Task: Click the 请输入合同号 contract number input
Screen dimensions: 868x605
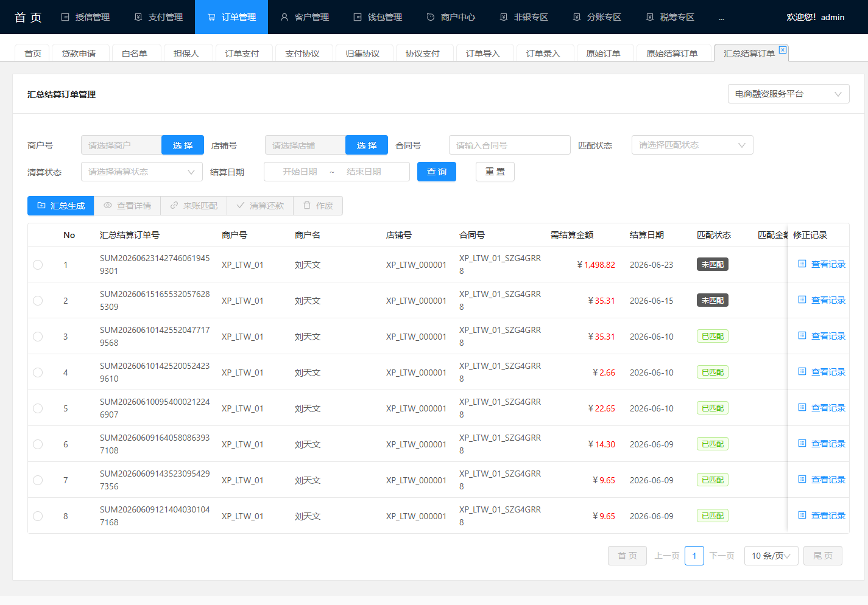Action: (x=509, y=145)
